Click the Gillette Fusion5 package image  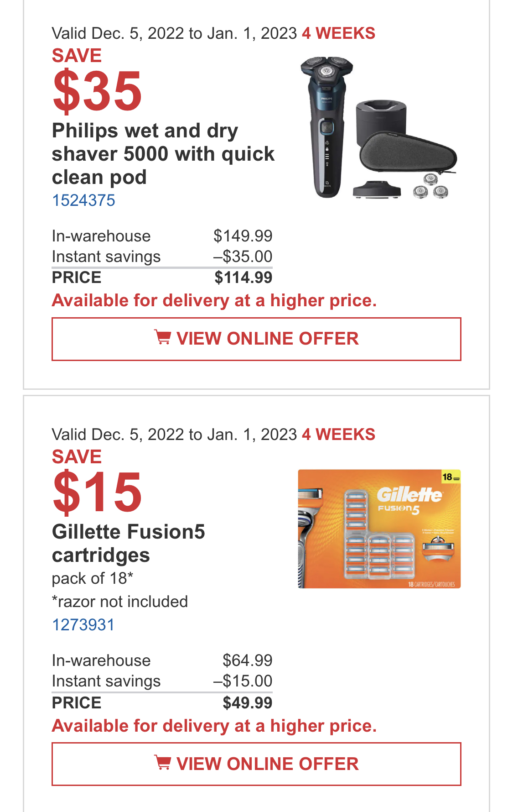coord(379,529)
